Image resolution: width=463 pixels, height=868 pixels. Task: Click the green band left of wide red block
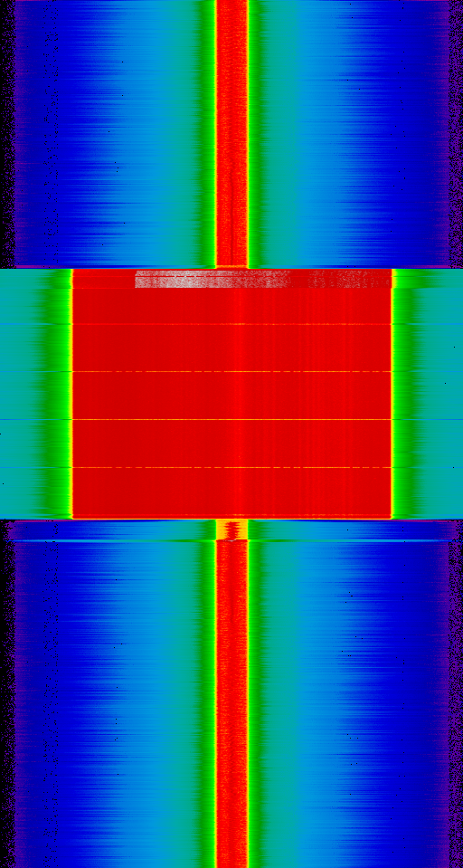(57, 394)
